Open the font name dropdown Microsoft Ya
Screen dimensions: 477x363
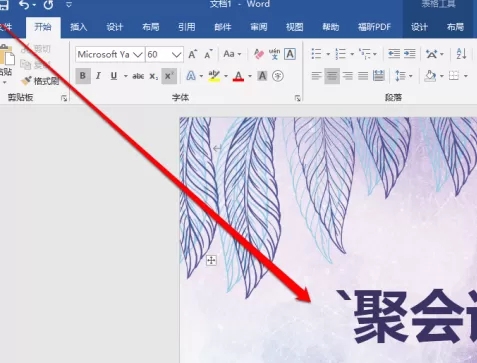[138, 54]
